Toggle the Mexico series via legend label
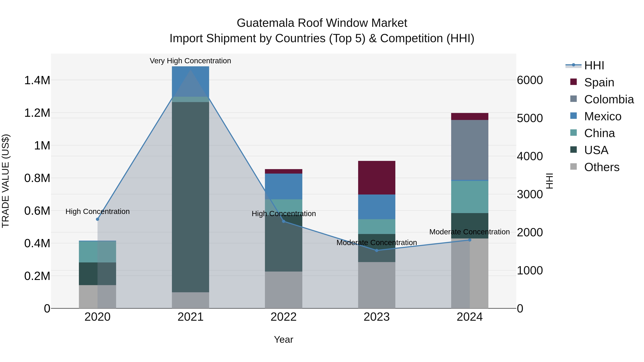 click(603, 116)
